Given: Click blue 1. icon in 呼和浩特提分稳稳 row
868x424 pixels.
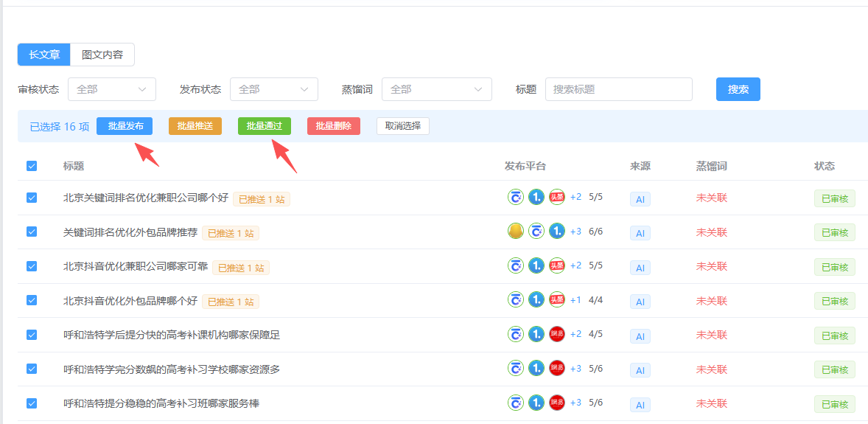Looking at the screenshot, I should coord(536,403).
